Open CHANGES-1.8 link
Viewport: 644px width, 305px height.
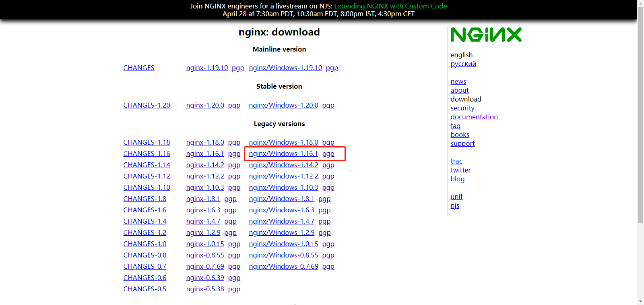click(x=144, y=199)
